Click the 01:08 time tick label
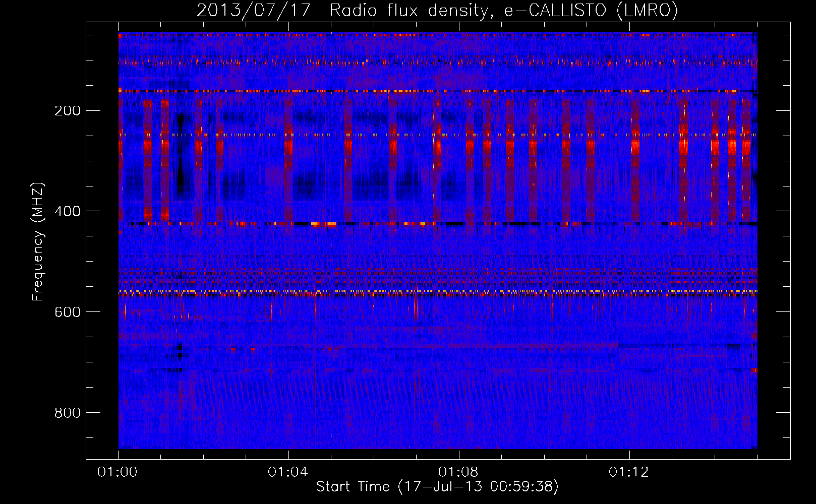The height and width of the screenshot is (504, 816). [x=458, y=472]
